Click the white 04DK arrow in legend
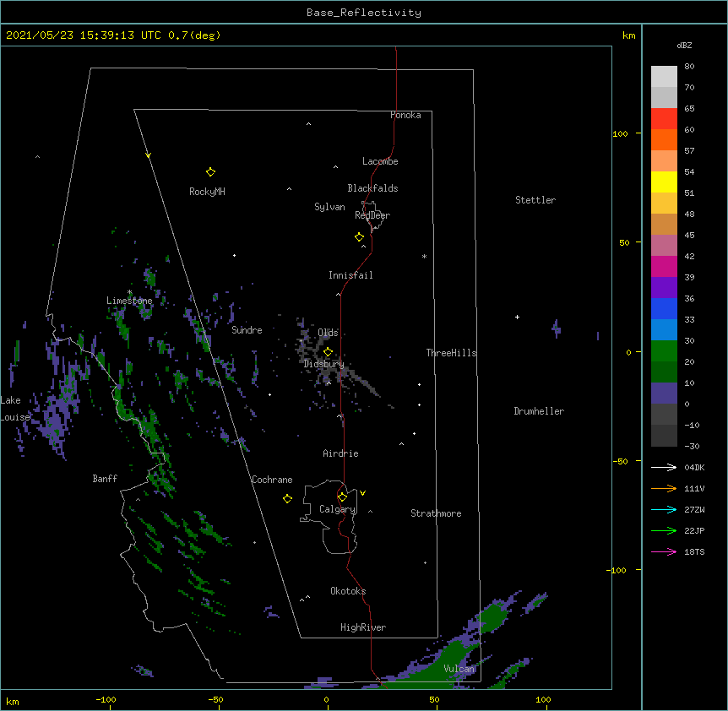The height and width of the screenshot is (711, 728). pos(664,467)
